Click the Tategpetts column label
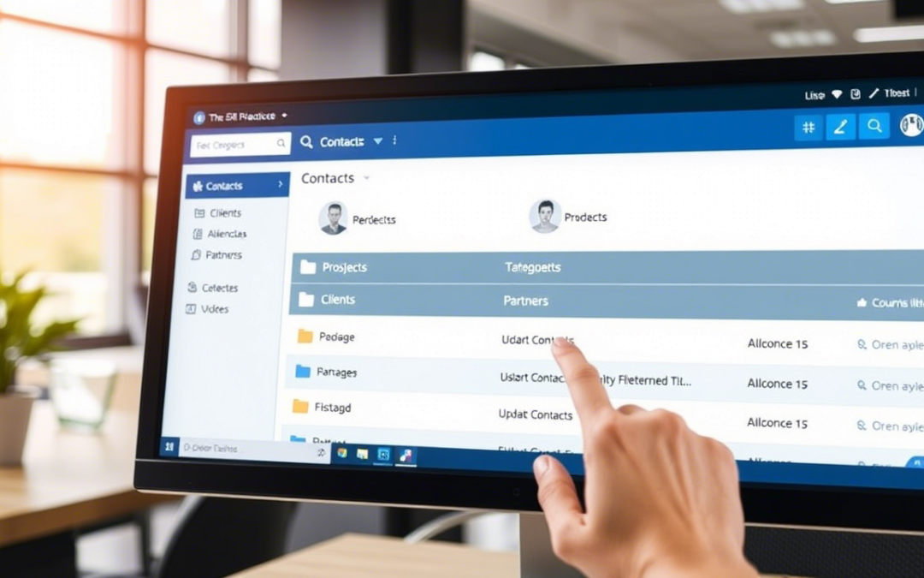The image size is (924, 578). [533, 267]
